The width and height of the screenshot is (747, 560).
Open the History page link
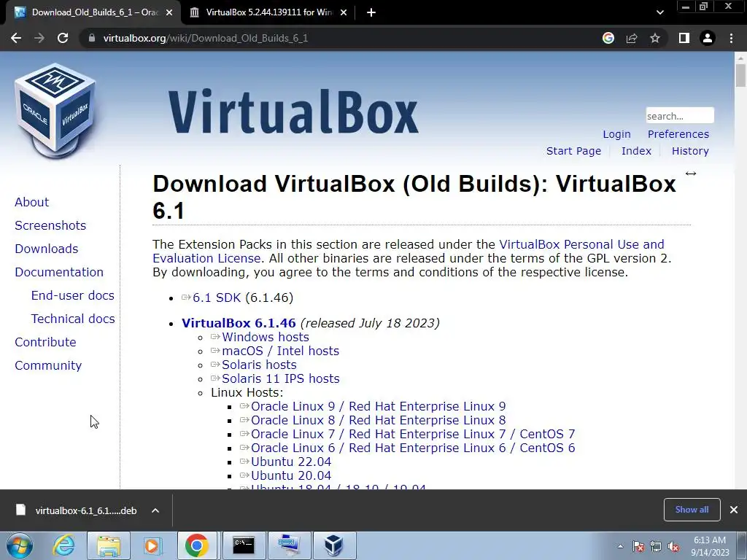(690, 151)
